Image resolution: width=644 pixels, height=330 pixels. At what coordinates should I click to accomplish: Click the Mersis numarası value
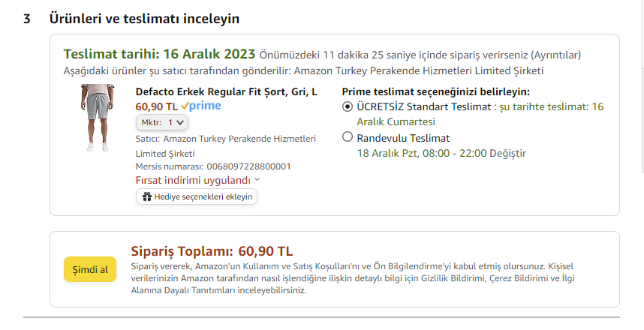tap(247, 166)
